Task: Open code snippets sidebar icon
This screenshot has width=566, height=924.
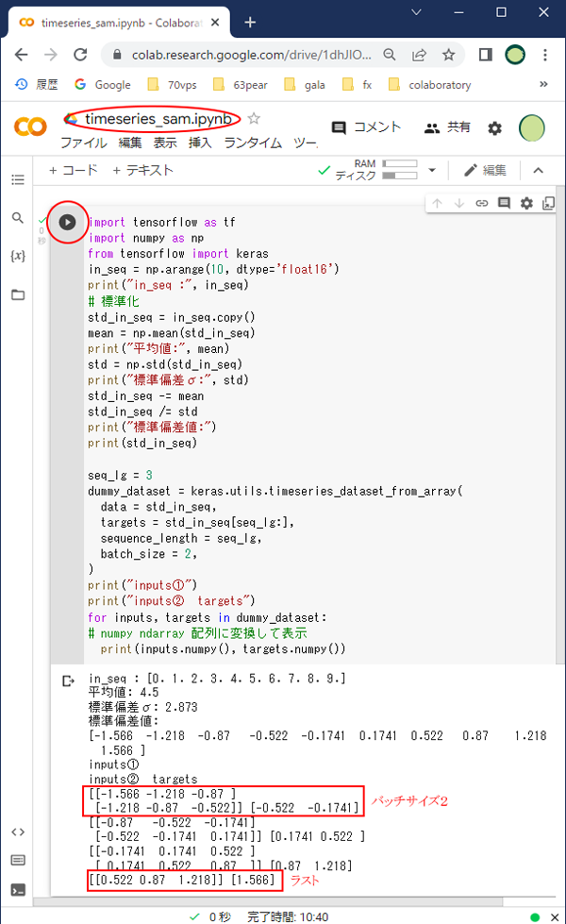Action: click(x=18, y=832)
